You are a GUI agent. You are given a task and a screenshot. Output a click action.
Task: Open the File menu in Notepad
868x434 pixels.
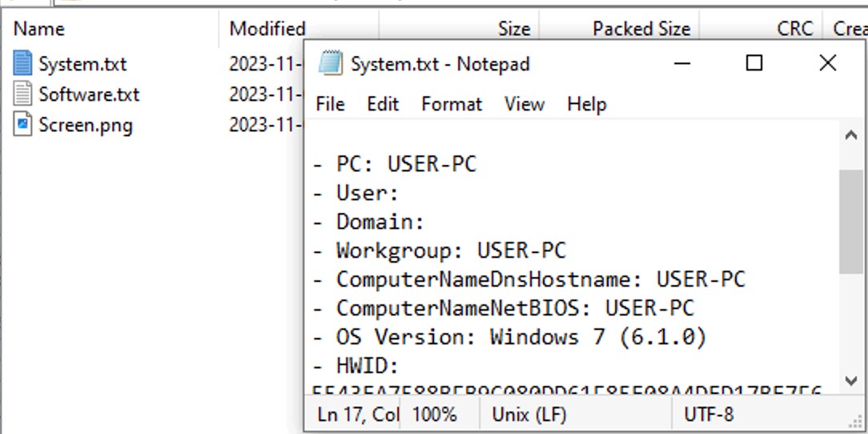[330, 104]
